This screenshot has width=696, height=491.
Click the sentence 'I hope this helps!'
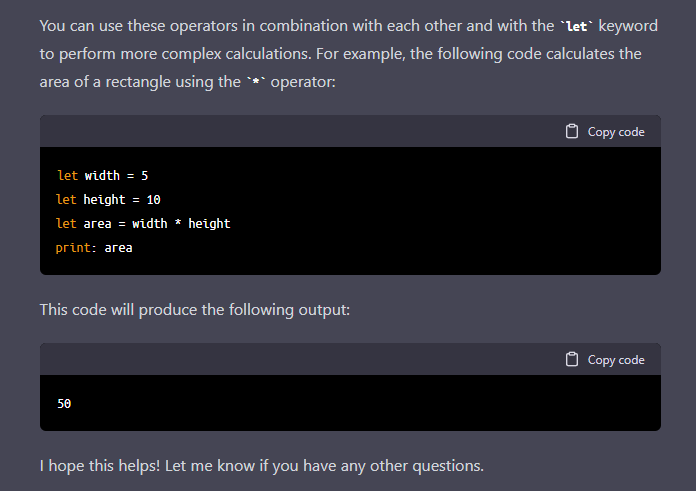pos(100,466)
